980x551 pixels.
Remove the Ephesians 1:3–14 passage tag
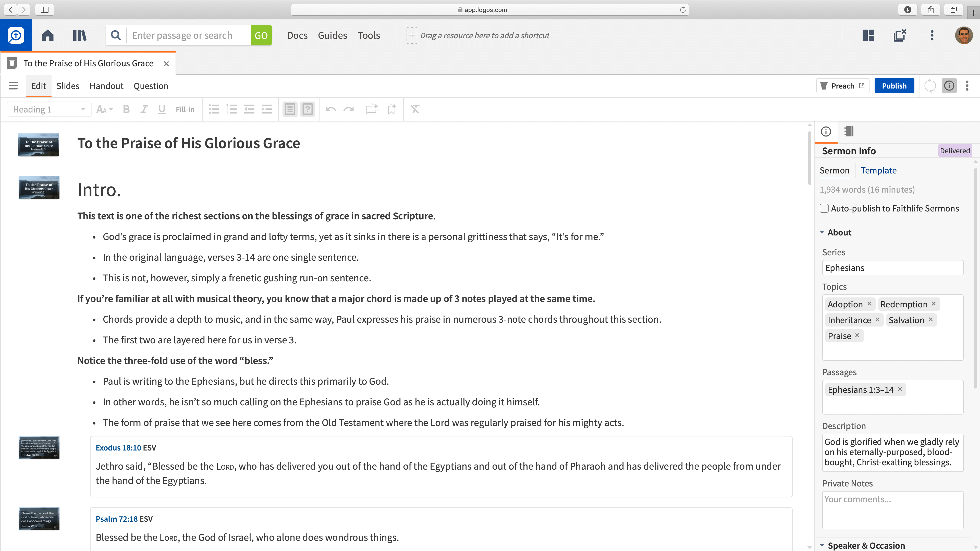click(x=900, y=389)
